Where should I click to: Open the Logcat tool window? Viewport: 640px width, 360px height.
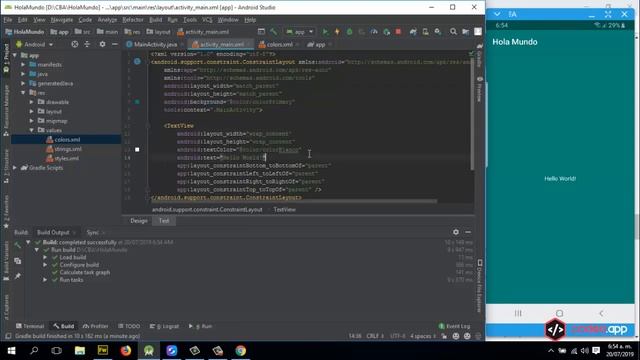[164, 326]
